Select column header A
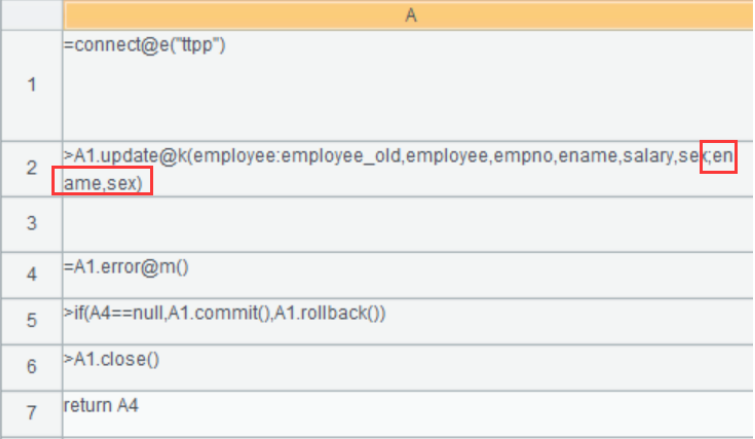The width and height of the screenshot is (755, 439). (409, 16)
